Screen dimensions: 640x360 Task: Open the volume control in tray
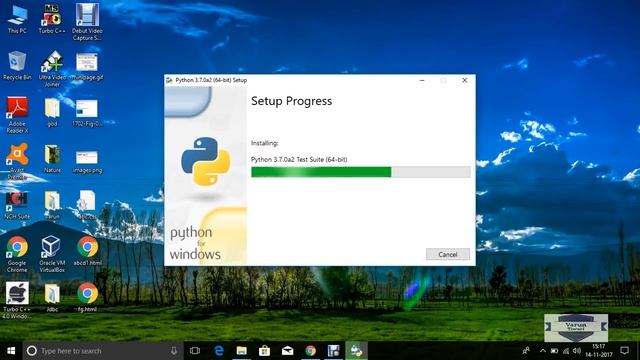577,351
